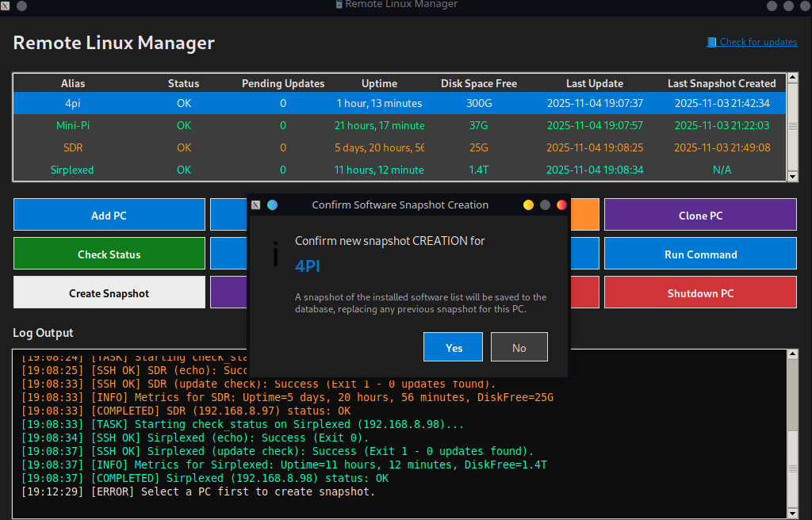Confirm snapshot creation with Yes

coord(453,347)
